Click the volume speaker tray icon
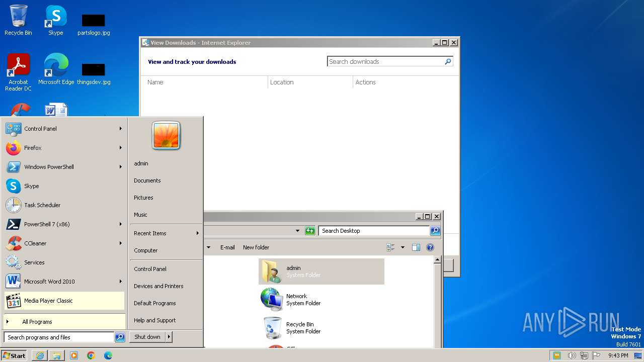This screenshot has height=362, width=644. (572, 355)
